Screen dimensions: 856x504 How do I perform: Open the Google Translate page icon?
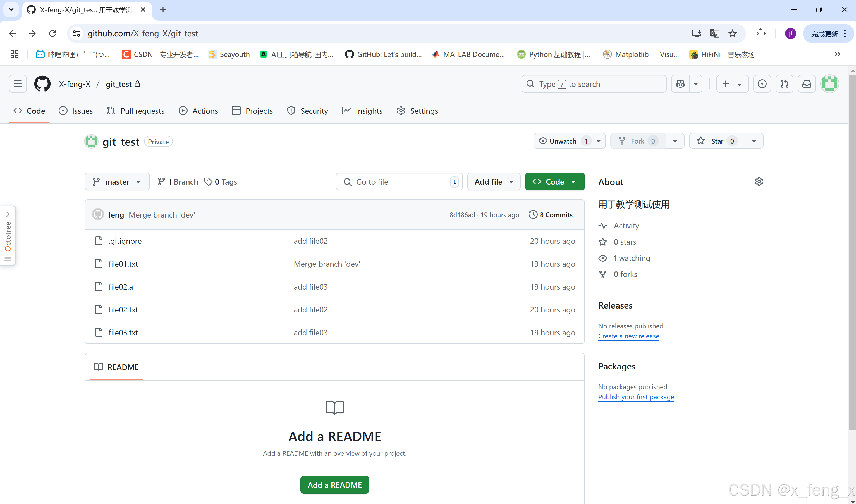tap(714, 33)
